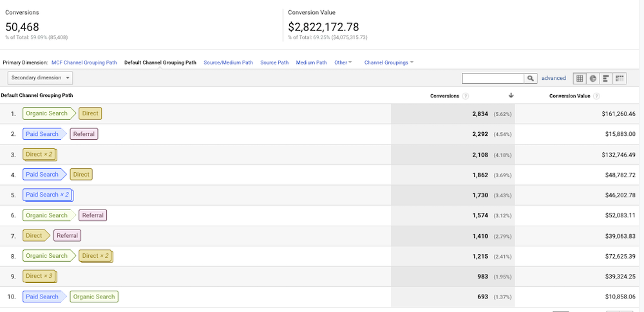Screen dimensions: 644x312
Task: Click the 693 conversions value
Action: tap(482, 297)
